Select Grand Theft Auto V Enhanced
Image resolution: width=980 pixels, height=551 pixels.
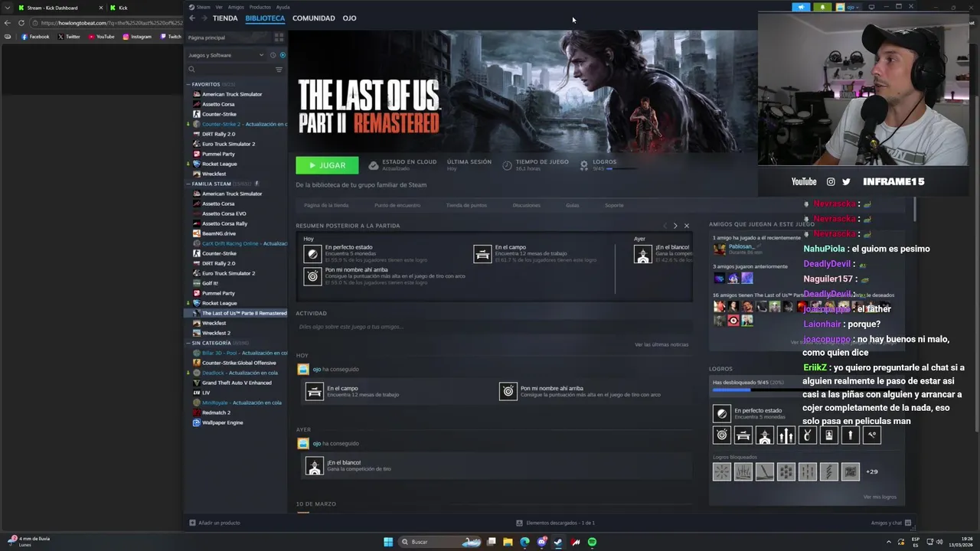237,383
